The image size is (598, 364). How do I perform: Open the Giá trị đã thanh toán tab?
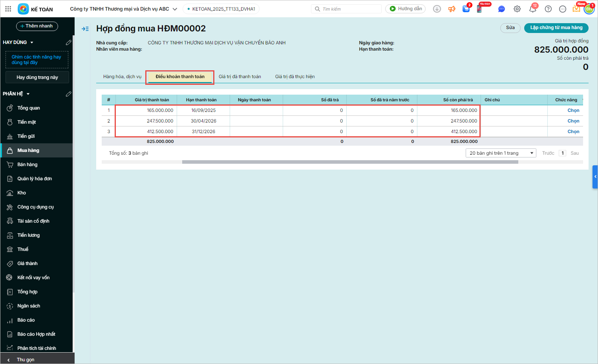pos(240,77)
